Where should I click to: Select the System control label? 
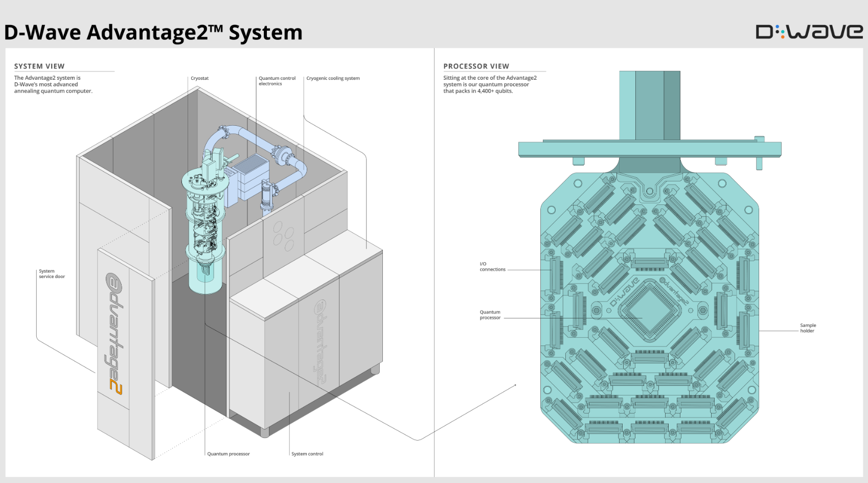pyautogui.click(x=307, y=454)
